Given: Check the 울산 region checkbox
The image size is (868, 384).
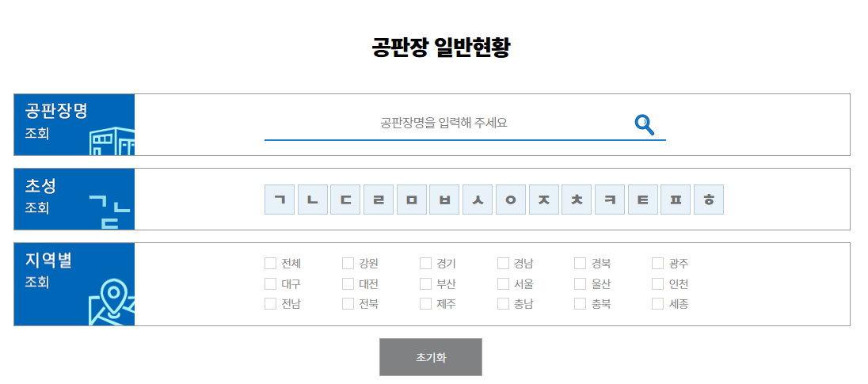Looking at the screenshot, I should [x=580, y=284].
